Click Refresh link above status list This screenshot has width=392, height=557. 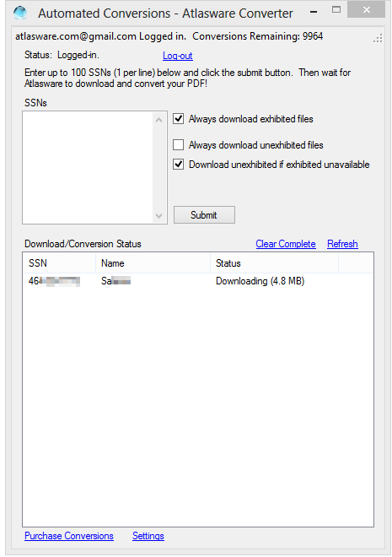click(343, 244)
